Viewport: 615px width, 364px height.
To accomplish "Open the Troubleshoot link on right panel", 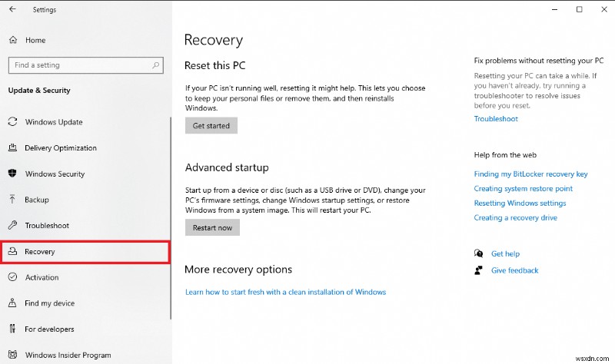I will 496,119.
